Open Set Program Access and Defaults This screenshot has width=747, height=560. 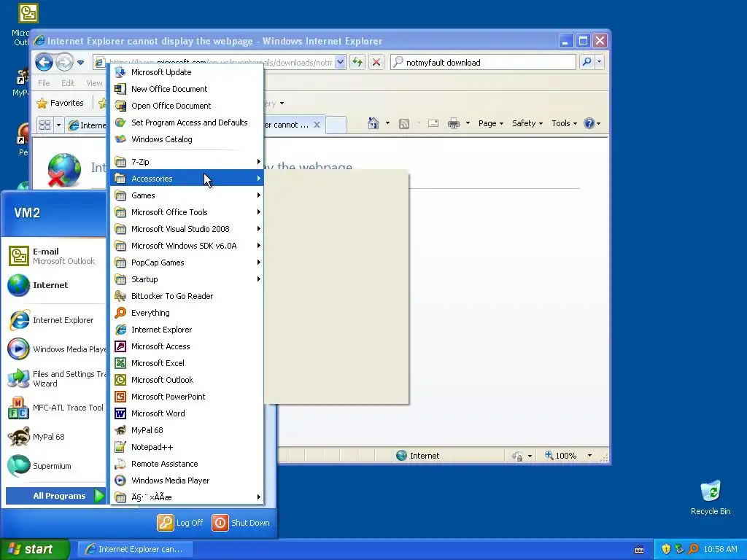click(x=187, y=122)
